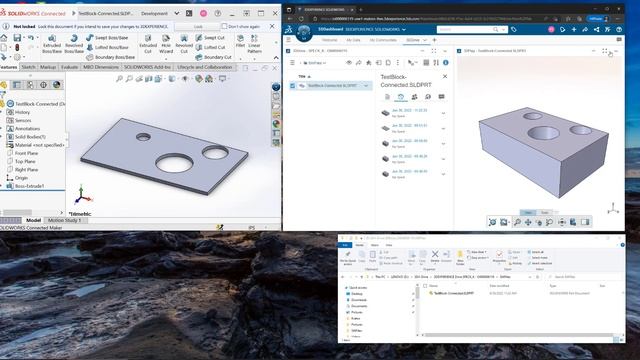The image size is (640, 360).
Task: Expand the 3DEXPERIENCE SOLIDWORKS role dropdown
Action: tap(404, 29)
